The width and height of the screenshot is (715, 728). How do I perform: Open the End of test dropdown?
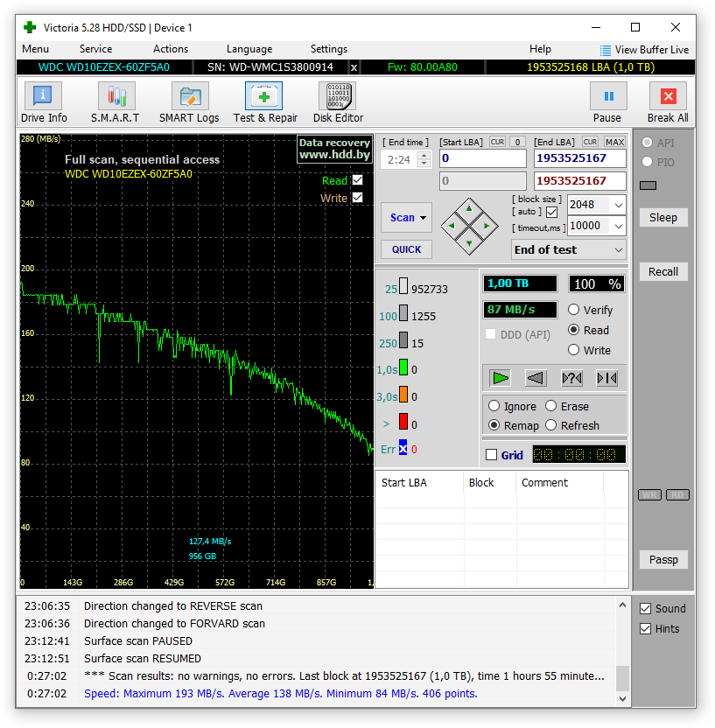(569, 249)
